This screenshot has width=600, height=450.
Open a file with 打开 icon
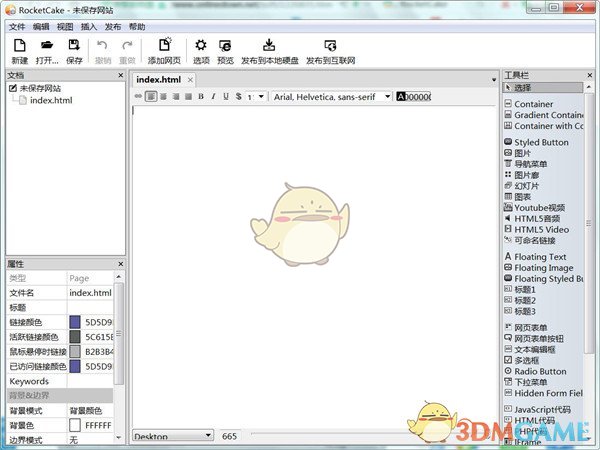click(47, 45)
